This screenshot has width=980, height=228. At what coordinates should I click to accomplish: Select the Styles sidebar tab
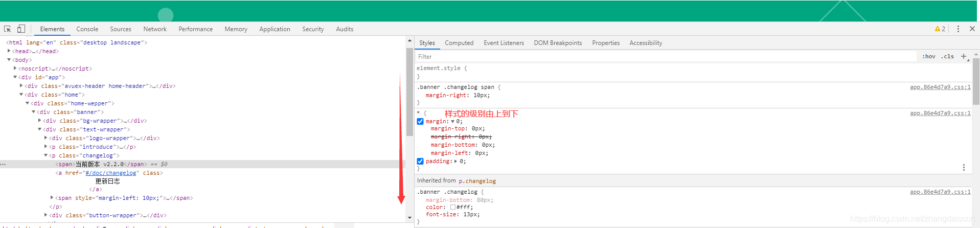pos(427,43)
